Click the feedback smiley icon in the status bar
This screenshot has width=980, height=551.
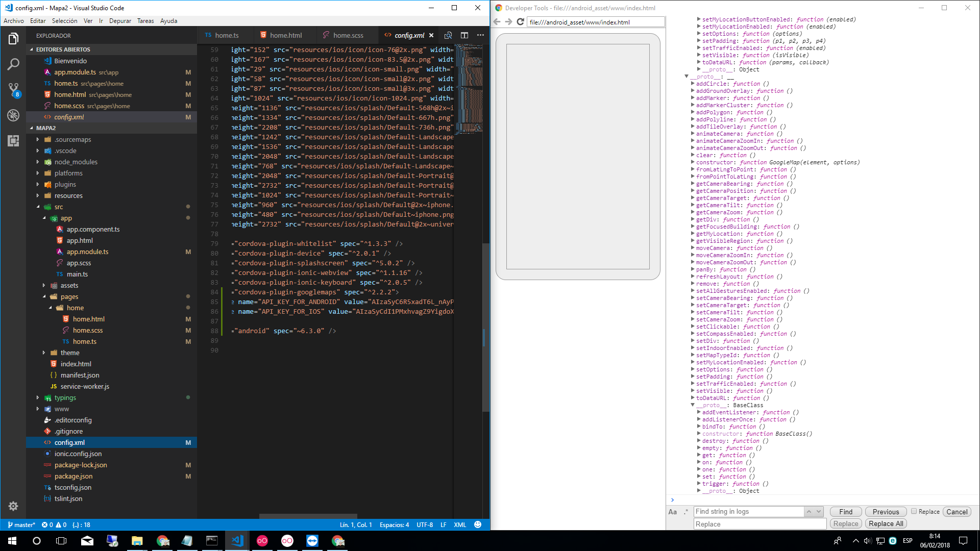coord(478,524)
